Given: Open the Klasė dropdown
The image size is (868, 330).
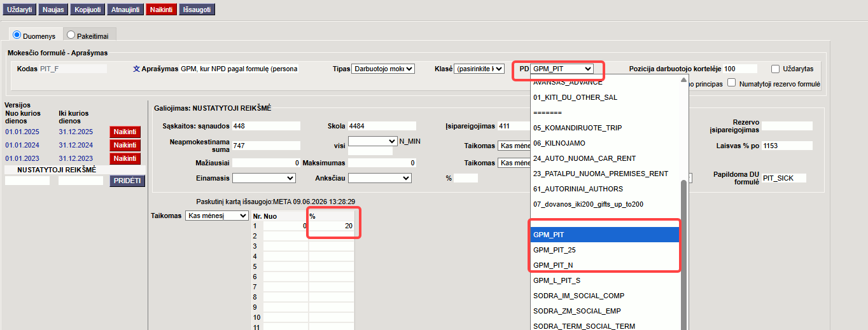Looking at the screenshot, I should 479,69.
